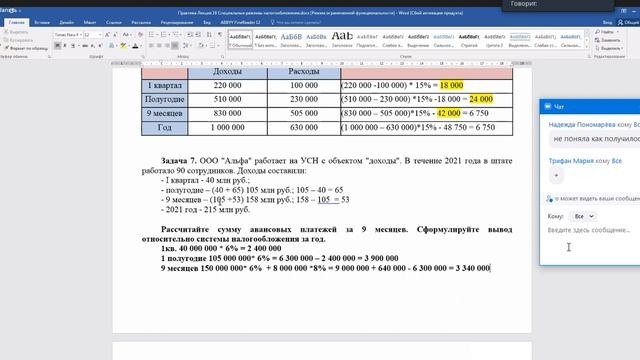Viewport: 640px width, 360px height.
Task: Toggle Show paragraph marks (¶)
Action: pos(220,35)
